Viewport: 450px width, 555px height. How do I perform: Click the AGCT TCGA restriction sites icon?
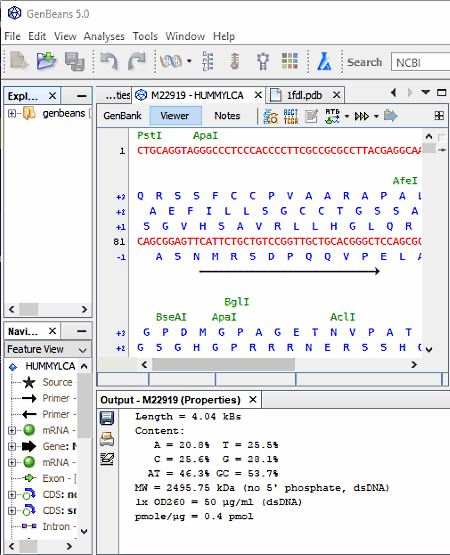pyautogui.click(x=291, y=116)
